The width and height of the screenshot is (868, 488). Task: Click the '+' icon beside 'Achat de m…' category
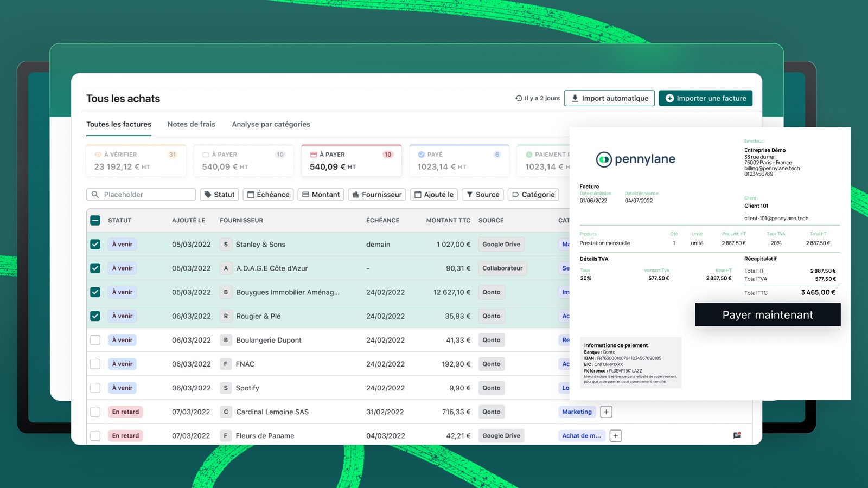click(x=615, y=435)
